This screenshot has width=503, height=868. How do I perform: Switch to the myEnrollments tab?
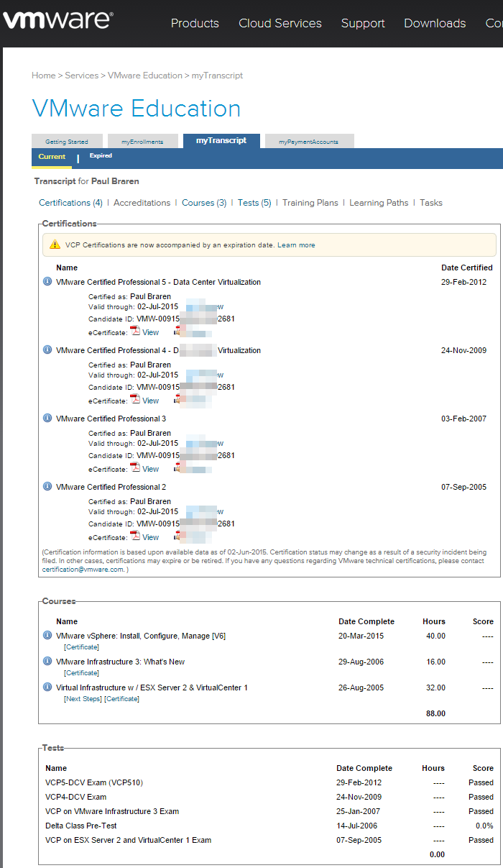[142, 142]
